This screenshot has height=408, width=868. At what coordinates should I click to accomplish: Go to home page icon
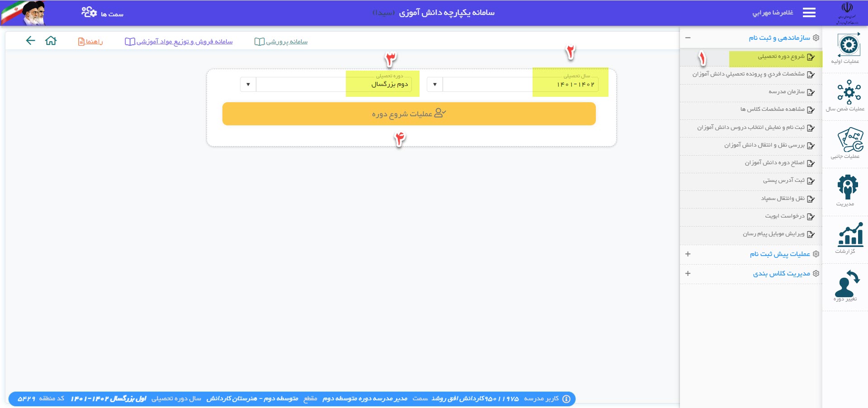click(51, 41)
